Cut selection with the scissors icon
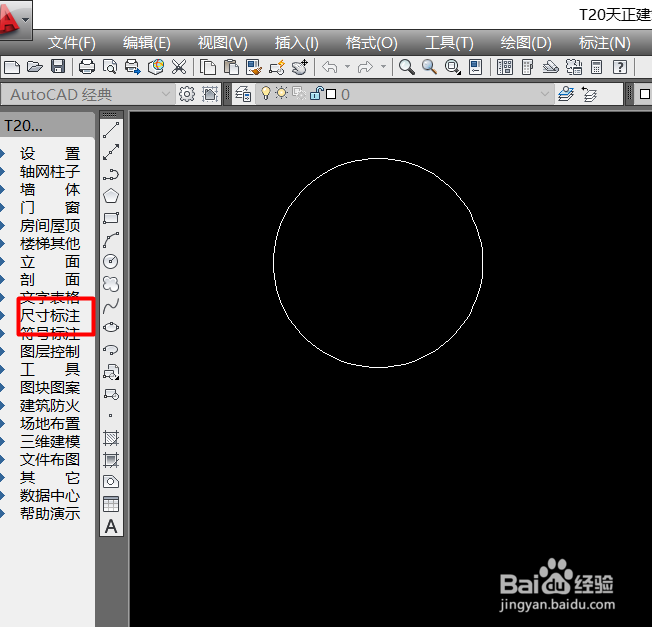652x627 pixels. [179, 67]
